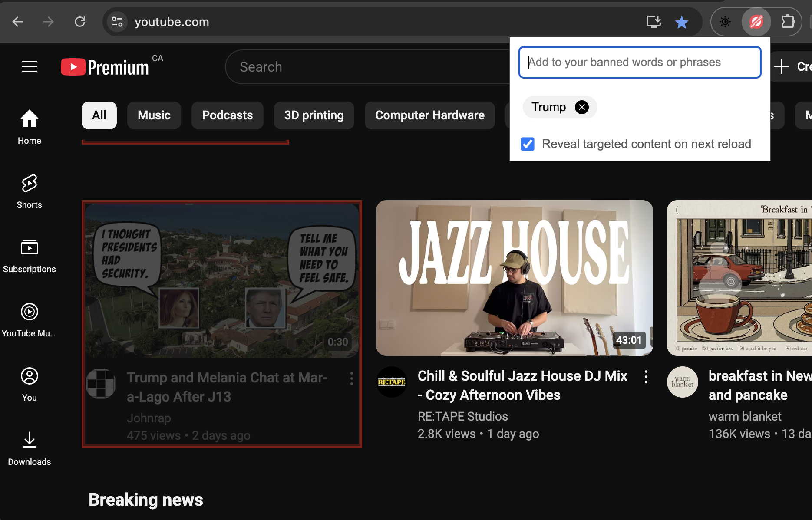Image resolution: width=812 pixels, height=520 pixels.
Task: Open Downloads in the sidebar
Action: 30,448
